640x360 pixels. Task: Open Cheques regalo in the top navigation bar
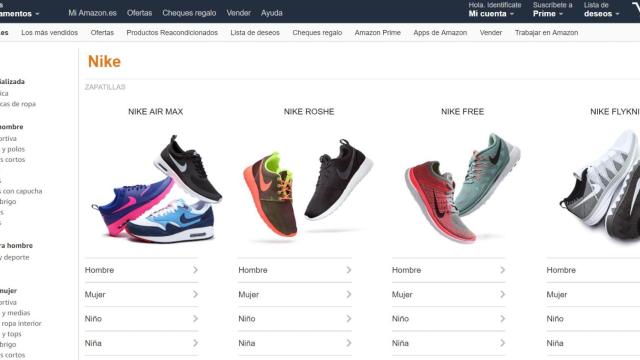pyautogui.click(x=189, y=13)
